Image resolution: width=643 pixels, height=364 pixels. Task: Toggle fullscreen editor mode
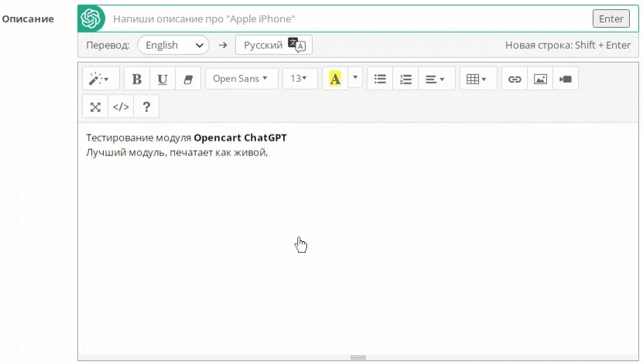[95, 107]
